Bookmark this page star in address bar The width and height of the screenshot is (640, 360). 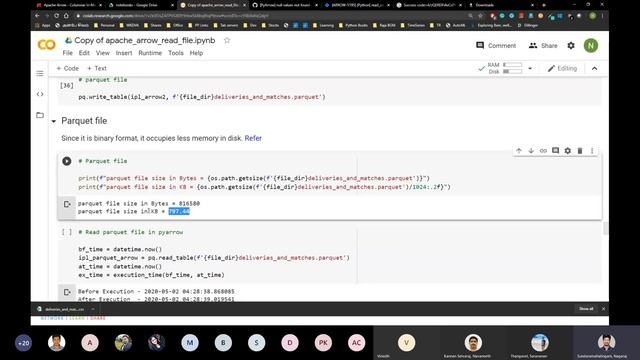tap(480, 16)
